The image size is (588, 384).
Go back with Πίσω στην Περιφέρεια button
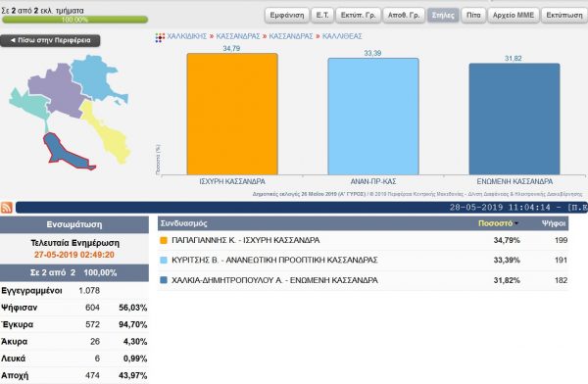(x=50, y=40)
